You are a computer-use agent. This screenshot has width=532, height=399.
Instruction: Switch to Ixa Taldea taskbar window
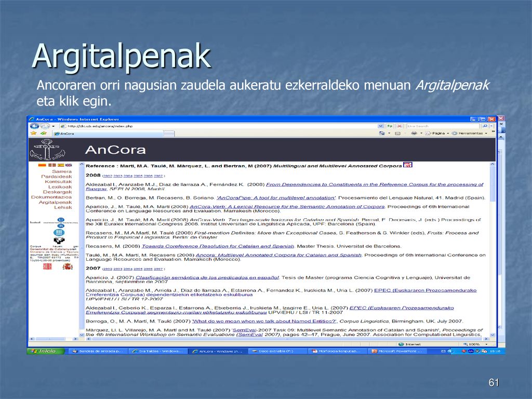[159, 352]
